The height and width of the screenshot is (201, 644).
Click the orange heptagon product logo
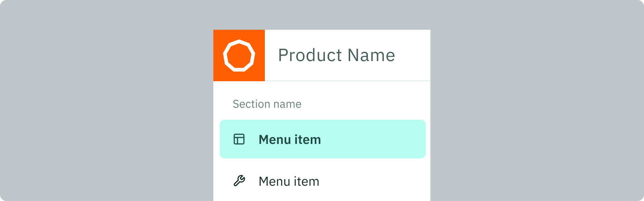point(239,55)
